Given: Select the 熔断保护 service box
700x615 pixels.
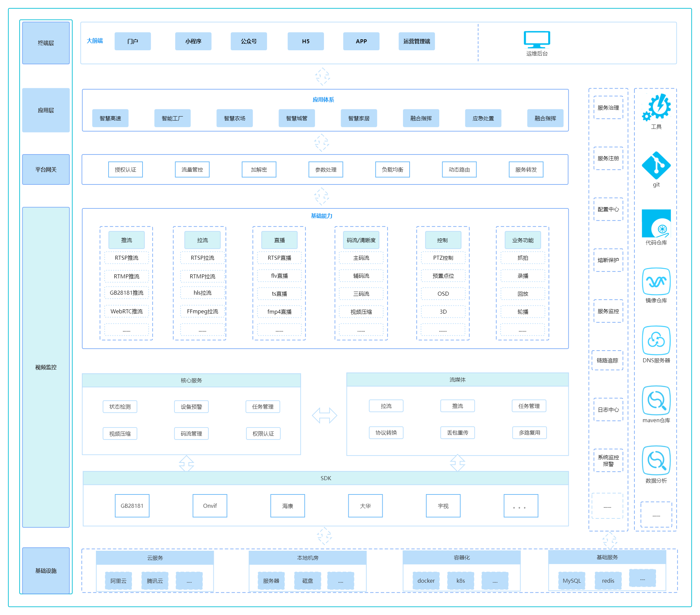Looking at the screenshot, I should (x=608, y=260).
